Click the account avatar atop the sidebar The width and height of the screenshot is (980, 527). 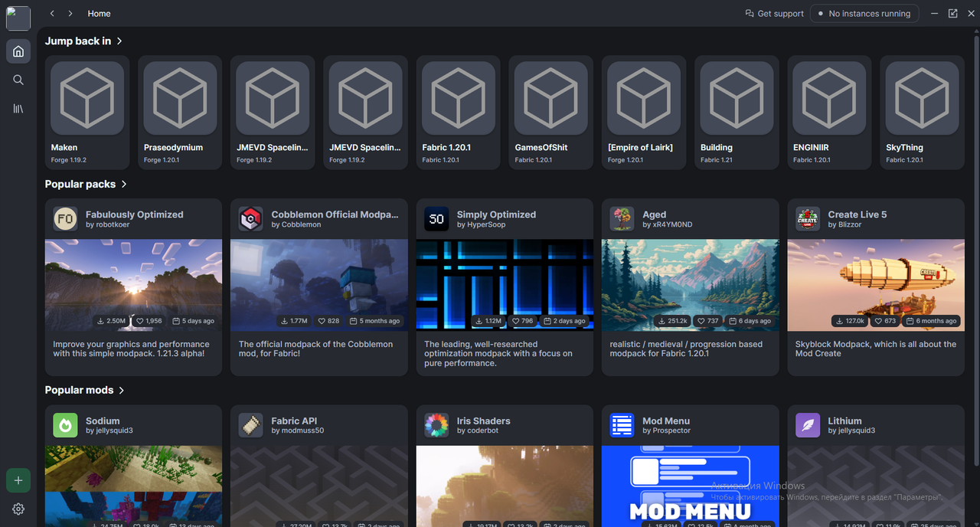tap(18, 18)
